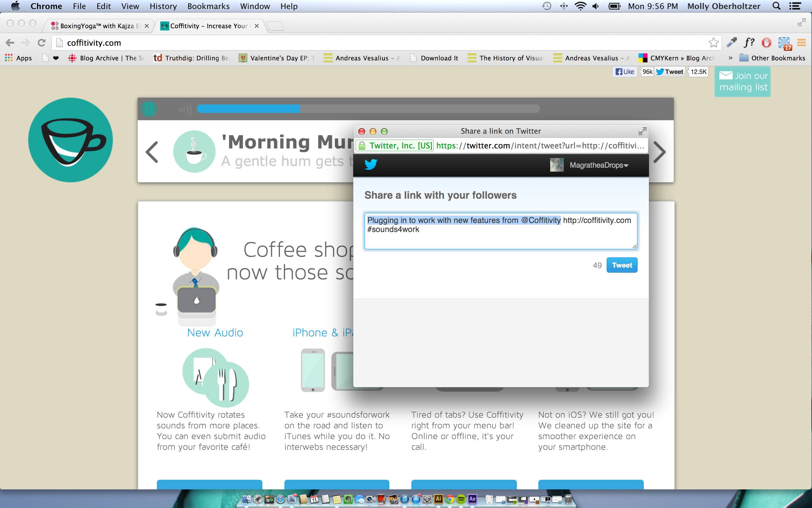The width and height of the screenshot is (812, 508).
Task: Click the browser back arrow
Action: 10,43
